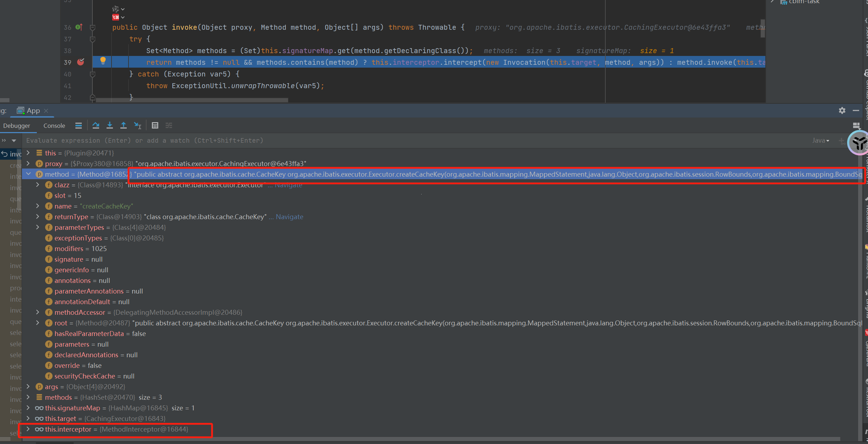868x444 pixels.
Task: Click the Step Into download-arrow icon
Action: 110,125
